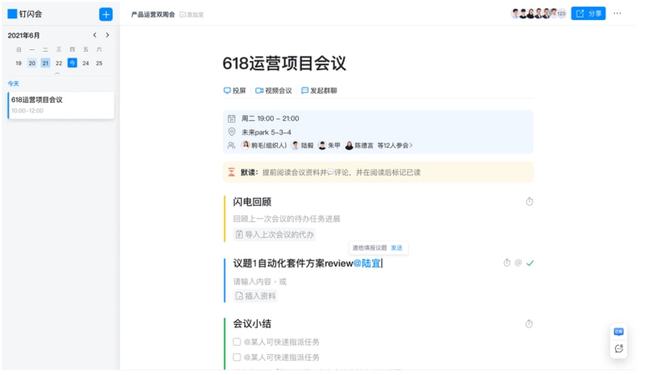650x375 pixels.
Task: Go to the previous month in the calendar
Action: (95, 35)
